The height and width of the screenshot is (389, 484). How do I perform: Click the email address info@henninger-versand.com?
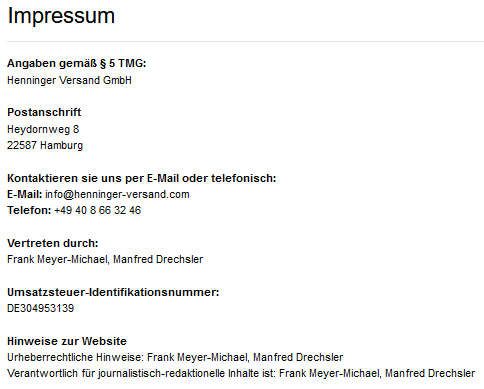click(x=117, y=194)
